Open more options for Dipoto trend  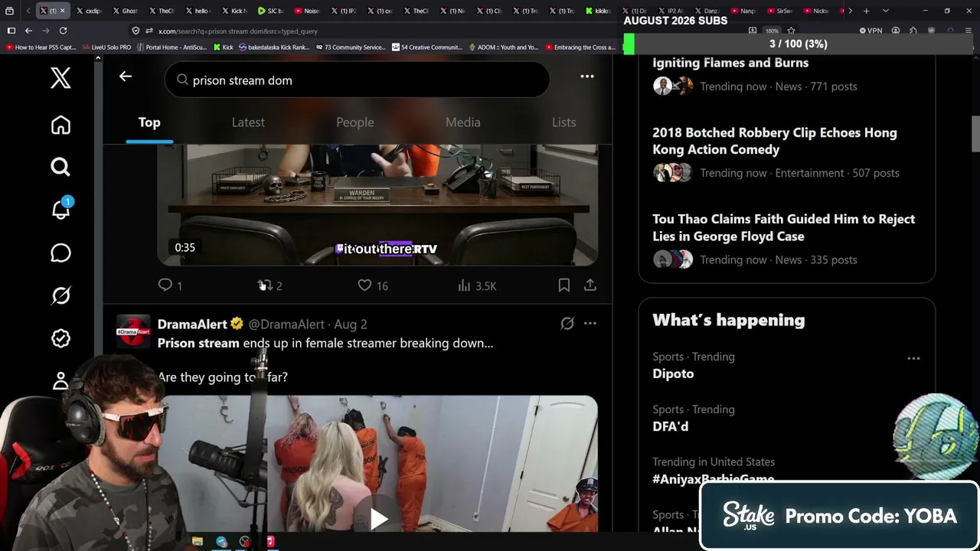click(913, 358)
